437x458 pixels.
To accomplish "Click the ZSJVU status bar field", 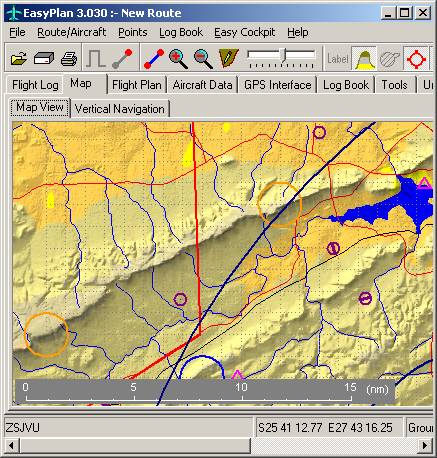I will pyautogui.click(x=128, y=427).
